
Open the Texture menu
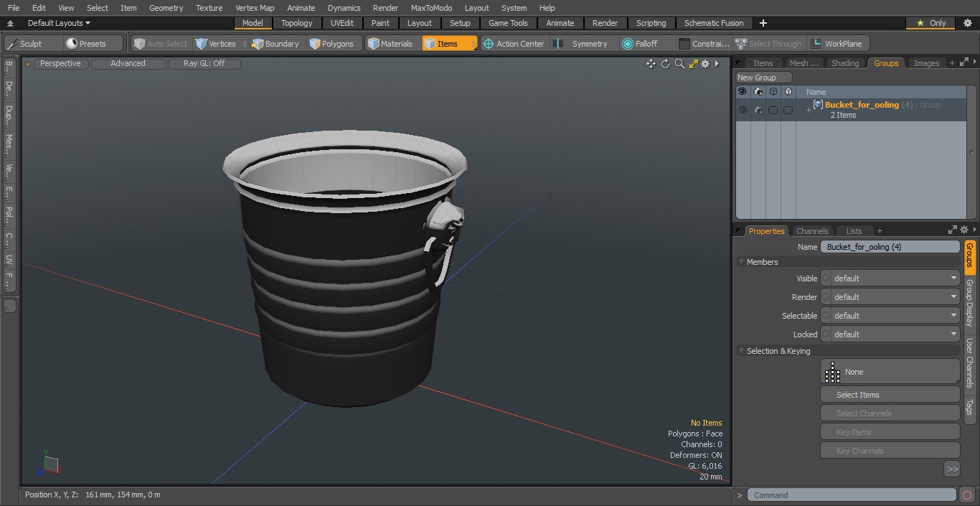tap(209, 8)
